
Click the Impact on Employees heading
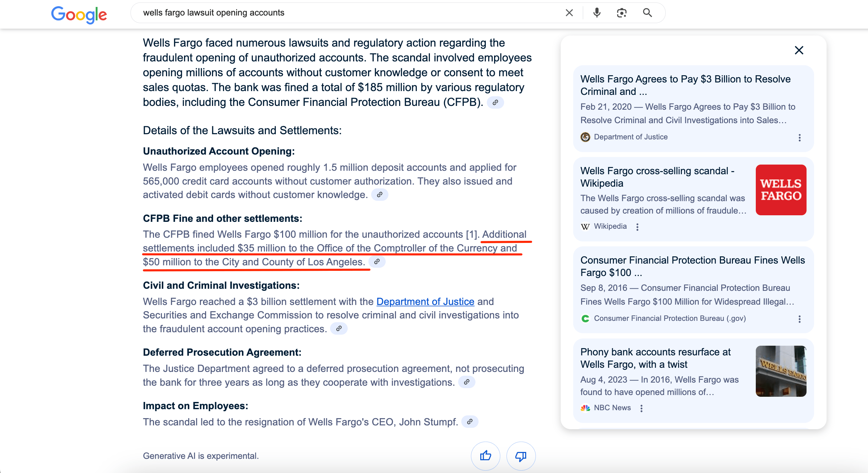point(195,406)
